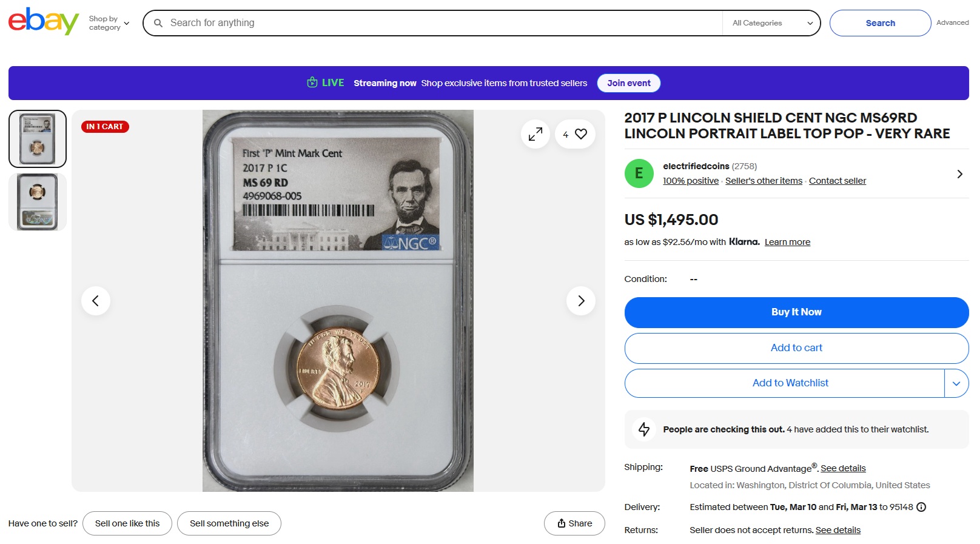Image resolution: width=980 pixels, height=544 pixels.
Task: Click the eBay logo
Action: tap(43, 22)
